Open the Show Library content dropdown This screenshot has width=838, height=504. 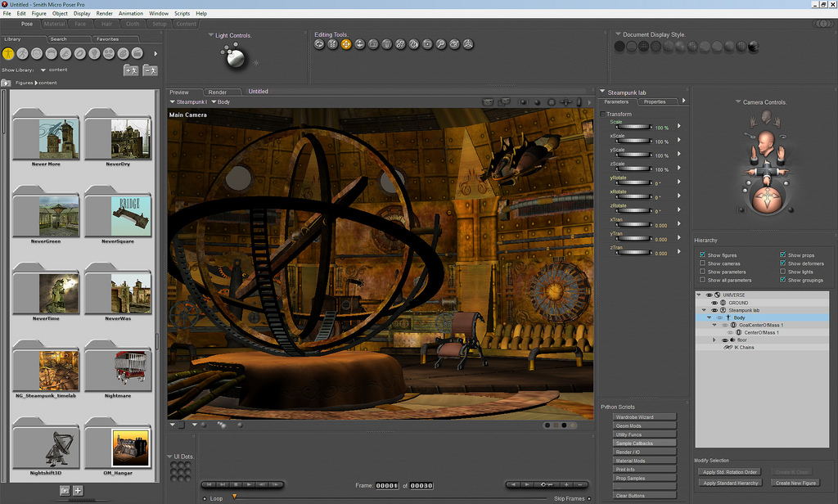point(44,70)
